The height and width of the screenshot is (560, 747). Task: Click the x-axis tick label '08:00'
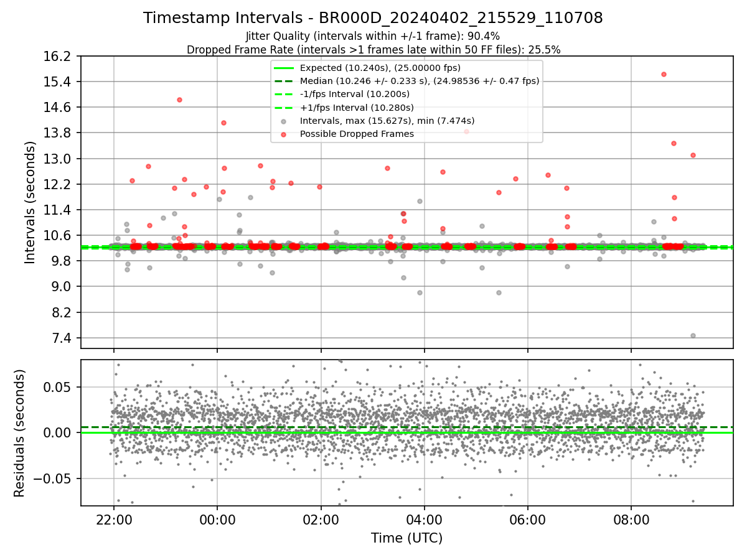click(631, 520)
